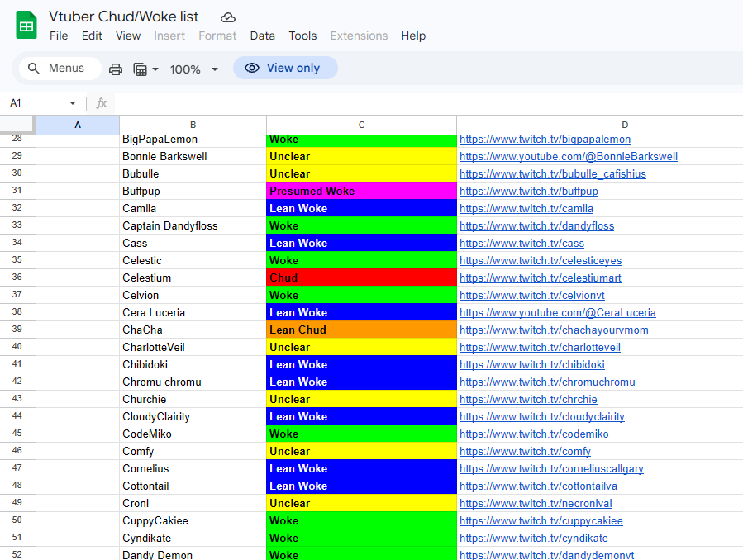Click the Print icon in toolbar

(x=116, y=69)
